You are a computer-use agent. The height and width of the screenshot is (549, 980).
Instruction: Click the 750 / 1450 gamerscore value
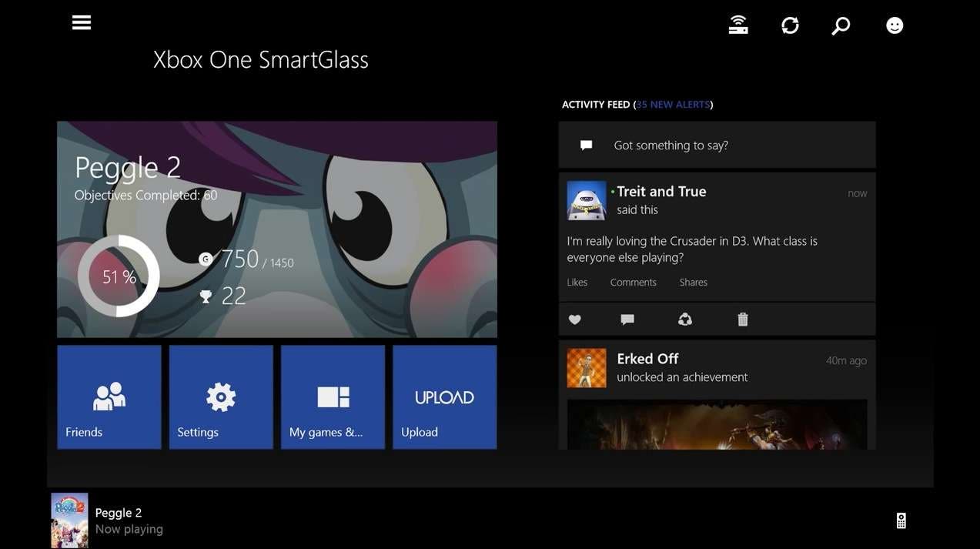257,259
